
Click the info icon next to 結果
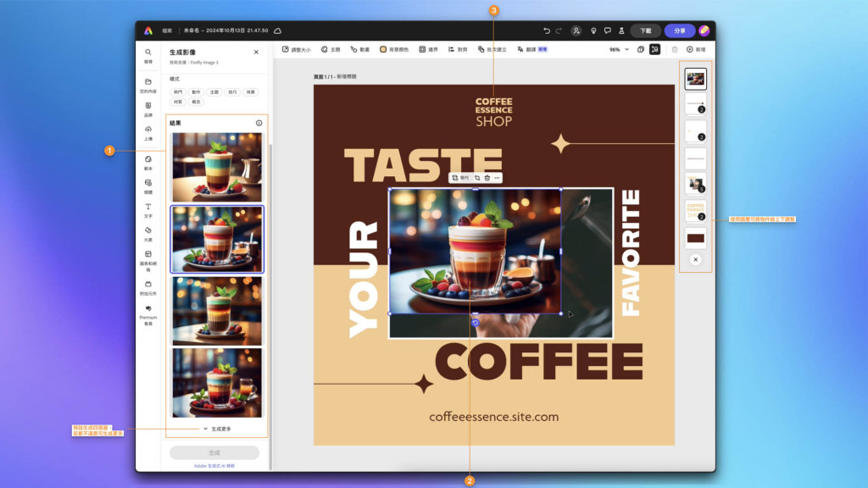[259, 123]
